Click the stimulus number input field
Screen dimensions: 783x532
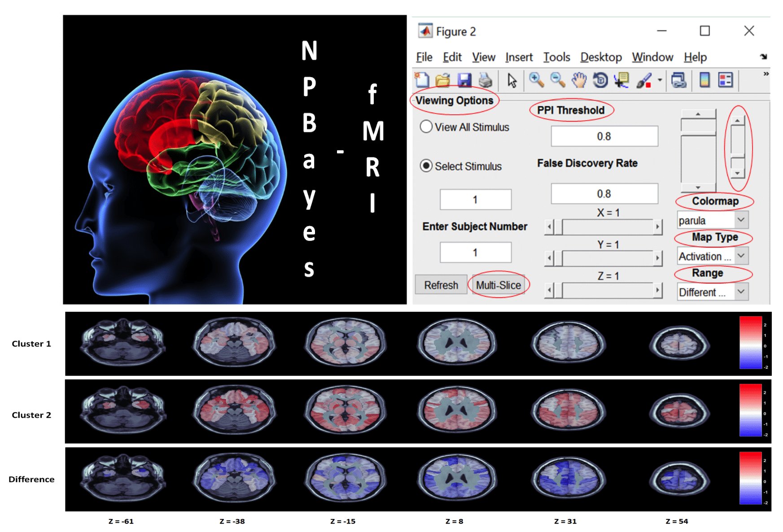tap(476, 200)
